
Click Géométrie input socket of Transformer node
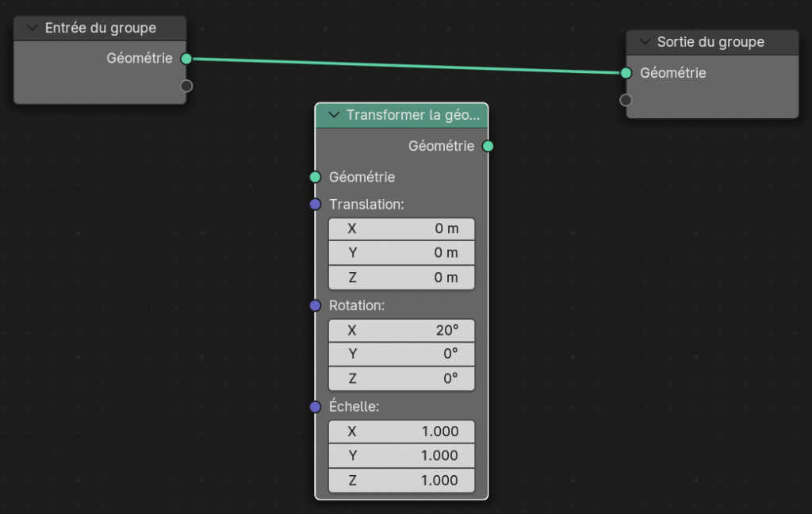[315, 177]
